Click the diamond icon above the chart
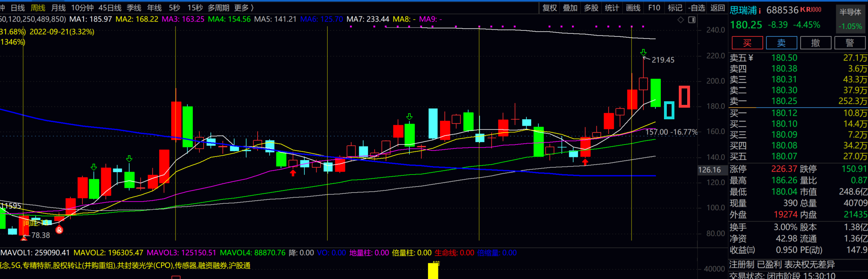The width and height of the screenshot is (868, 279). 680,20
